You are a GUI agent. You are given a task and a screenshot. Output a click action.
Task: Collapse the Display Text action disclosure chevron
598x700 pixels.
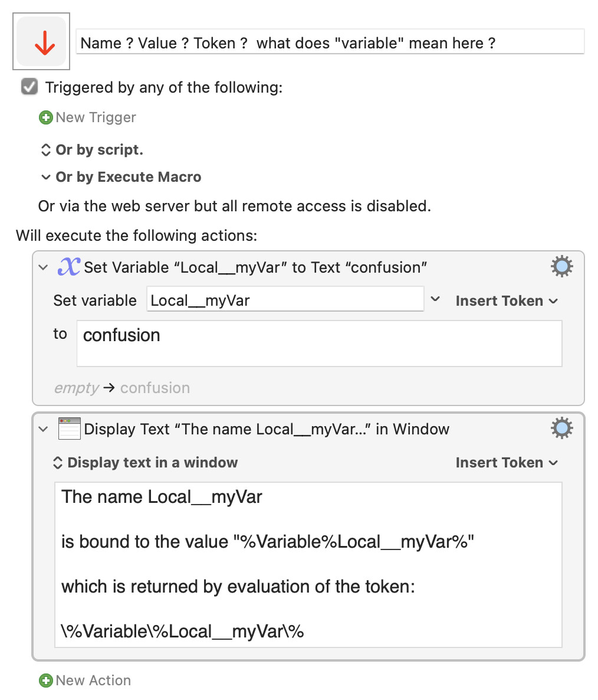click(x=43, y=429)
